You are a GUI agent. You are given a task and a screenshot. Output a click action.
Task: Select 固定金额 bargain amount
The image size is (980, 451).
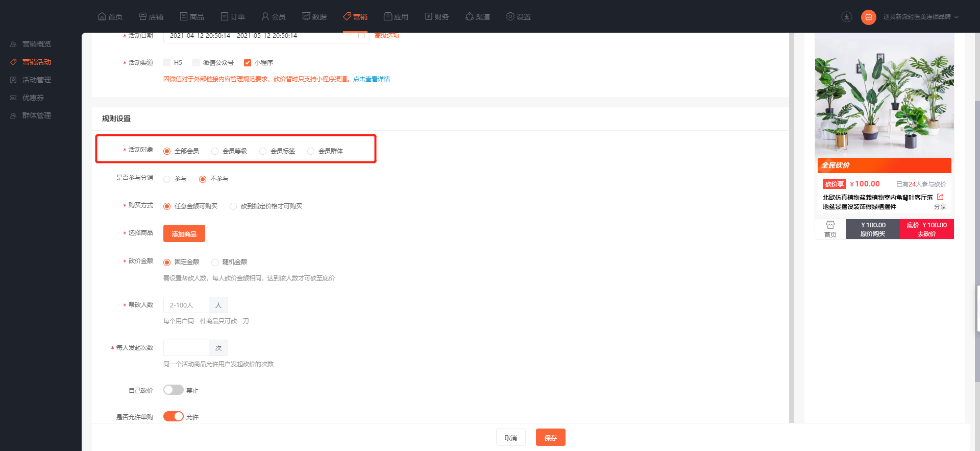[x=167, y=263]
